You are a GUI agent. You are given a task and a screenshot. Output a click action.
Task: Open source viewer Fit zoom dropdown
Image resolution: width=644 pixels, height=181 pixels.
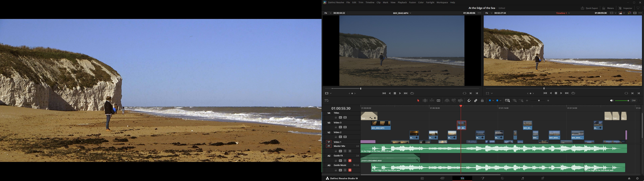[x=328, y=13]
